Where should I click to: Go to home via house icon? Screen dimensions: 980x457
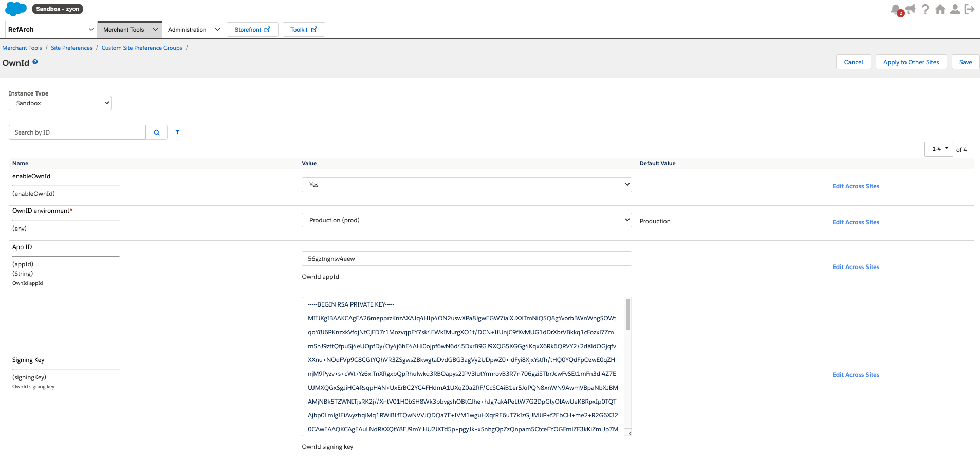pyautogui.click(x=940, y=9)
